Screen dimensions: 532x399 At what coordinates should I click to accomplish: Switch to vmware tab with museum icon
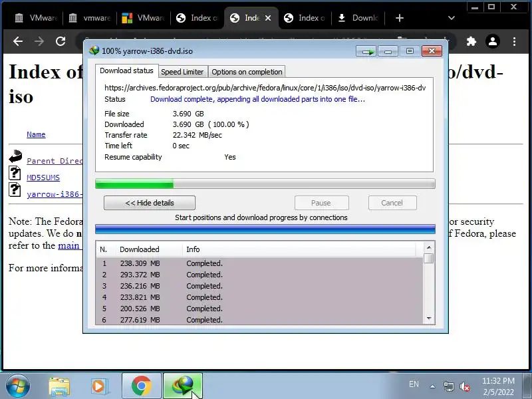(x=90, y=18)
